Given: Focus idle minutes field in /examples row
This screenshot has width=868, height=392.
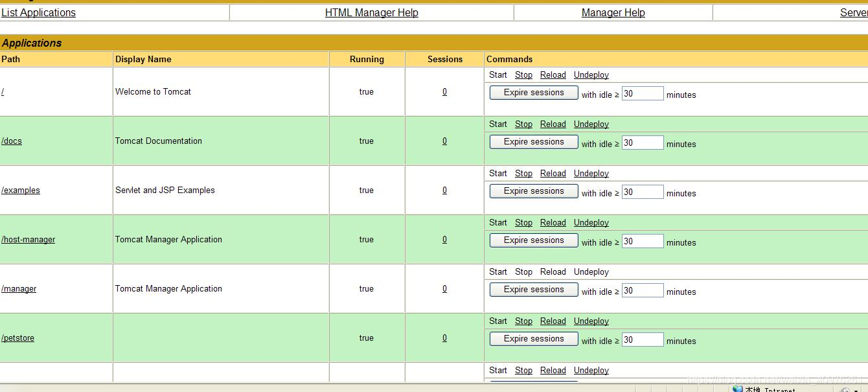Looking at the screenshot, I should click(643, 192).
